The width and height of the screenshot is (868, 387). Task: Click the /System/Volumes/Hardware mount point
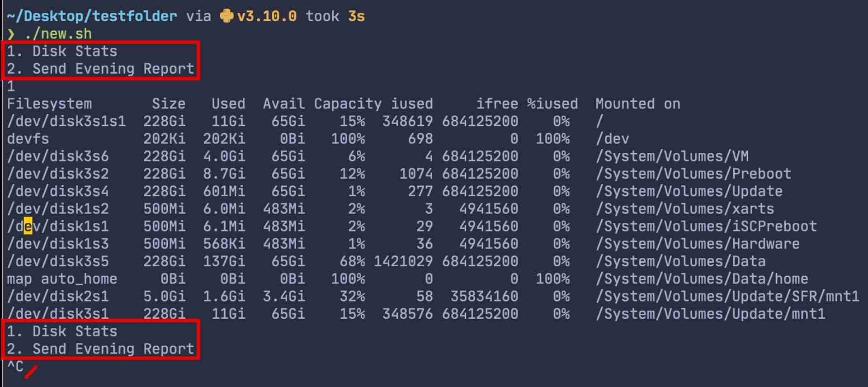(698, 244)
